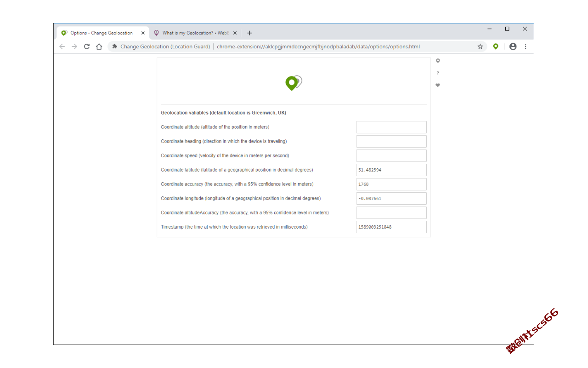
Task: Open the browser home page
Action: pyautogui.click(x=99, y=46)
